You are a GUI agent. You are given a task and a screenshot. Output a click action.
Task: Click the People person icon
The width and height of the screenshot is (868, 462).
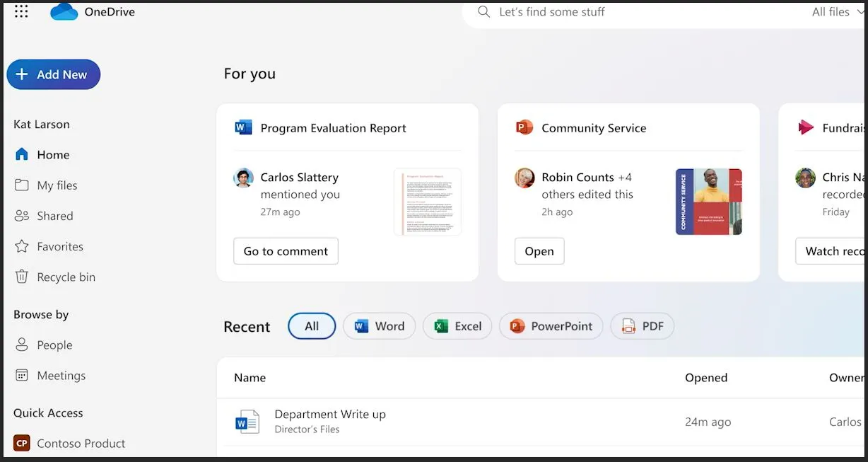(22, 345)
